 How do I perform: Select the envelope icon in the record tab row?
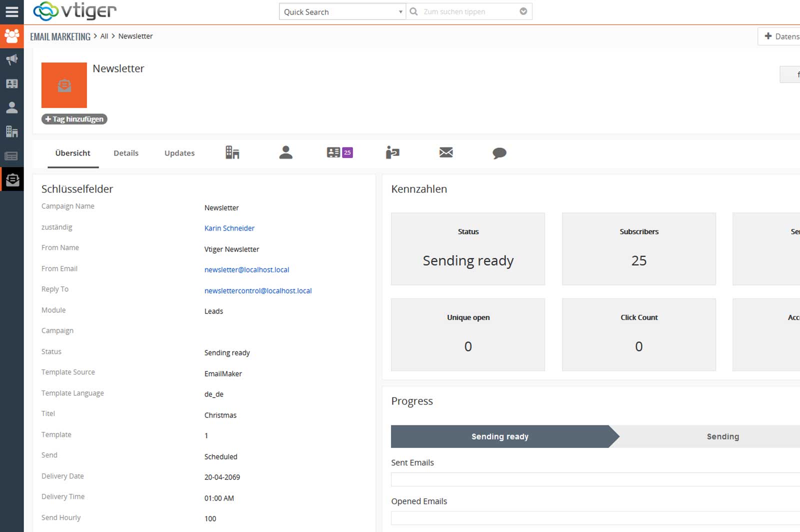pos(445,152)
